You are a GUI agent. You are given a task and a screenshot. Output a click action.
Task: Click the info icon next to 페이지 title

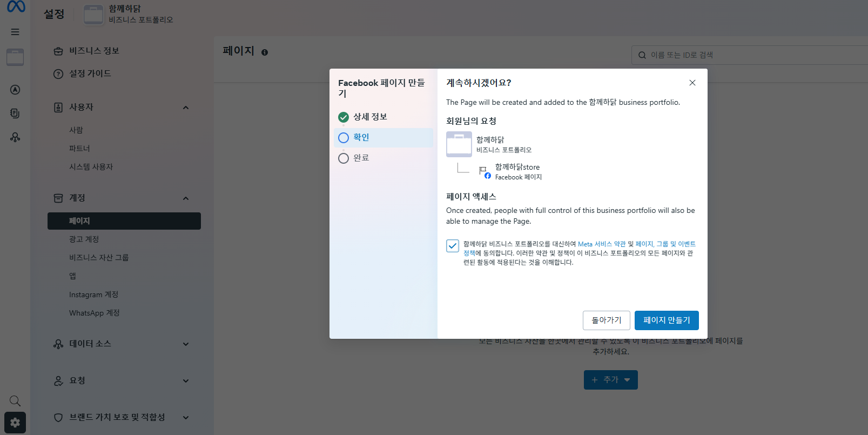(x=265, y=52)
